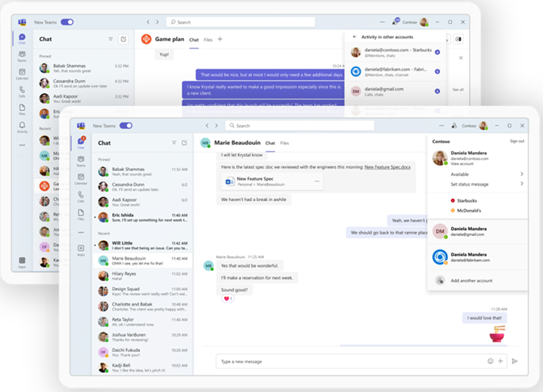The height and width of the screenshot is (392, 543).
Task: Click Sign out in Contoso account panel
Action: pos(517,141)
